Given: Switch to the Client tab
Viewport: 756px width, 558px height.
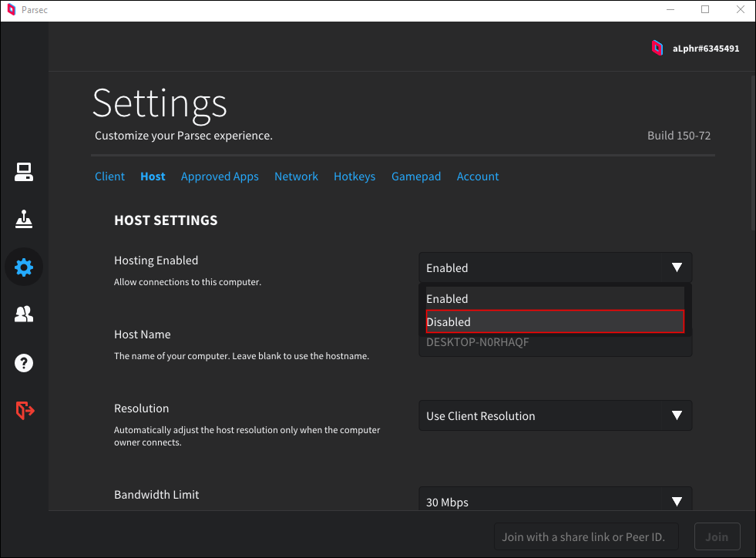Looking at the screenshot, I should click(109, 176).
